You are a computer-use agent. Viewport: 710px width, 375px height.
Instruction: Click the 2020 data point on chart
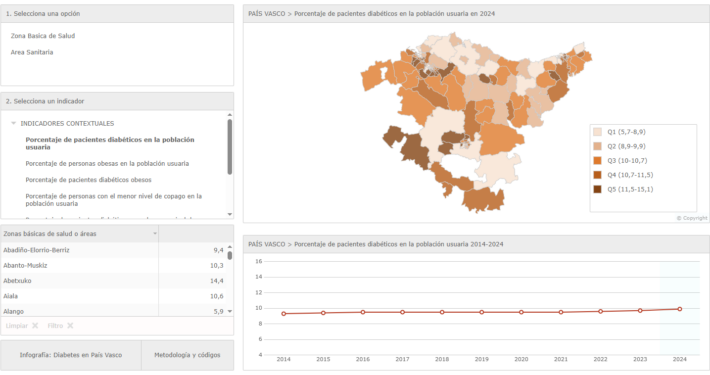tap(521, 312)
